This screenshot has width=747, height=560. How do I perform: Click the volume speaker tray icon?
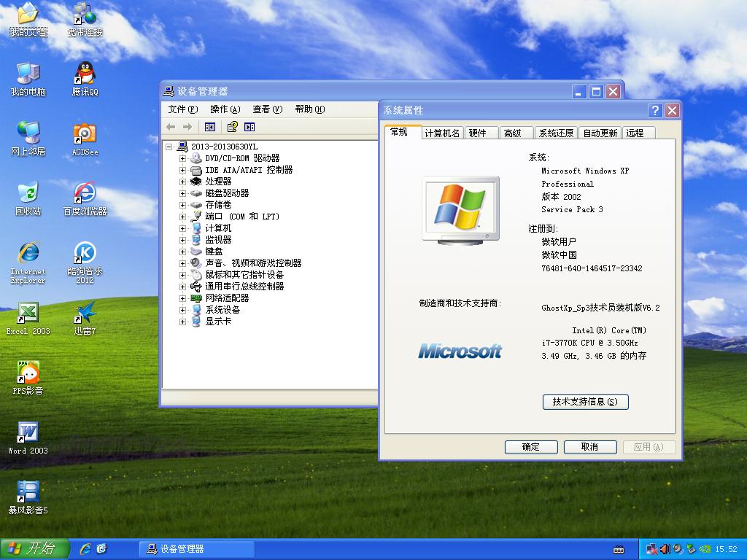(665, 550)
